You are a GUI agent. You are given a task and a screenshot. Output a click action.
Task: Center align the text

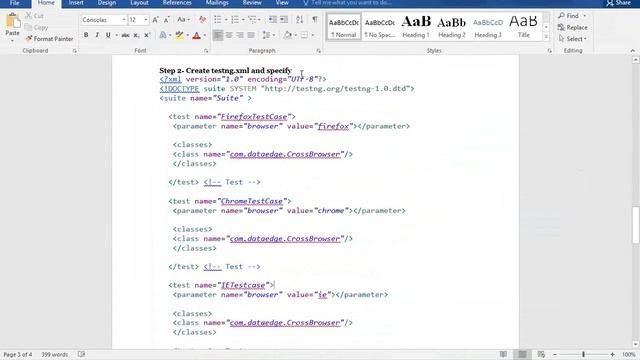(229, 35)
